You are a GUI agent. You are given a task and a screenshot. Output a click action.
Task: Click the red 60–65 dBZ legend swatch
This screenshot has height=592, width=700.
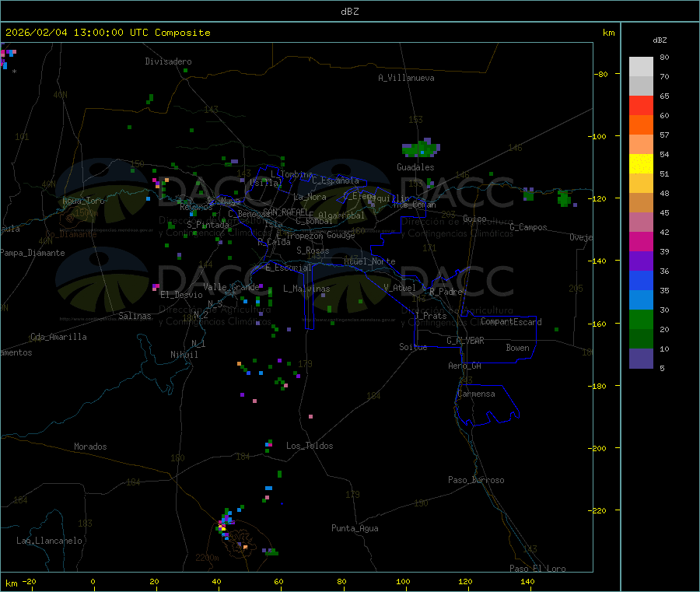tap(641, 105)
